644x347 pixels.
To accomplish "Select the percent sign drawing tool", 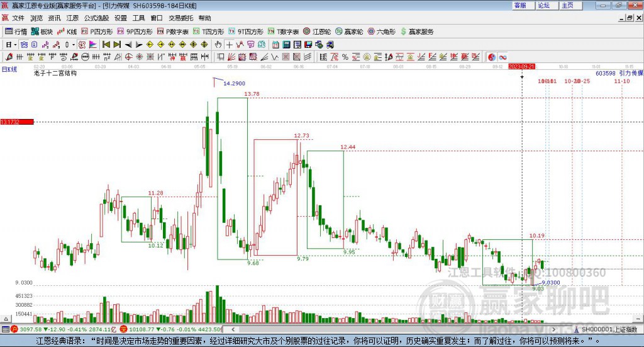I will point(345,57).
